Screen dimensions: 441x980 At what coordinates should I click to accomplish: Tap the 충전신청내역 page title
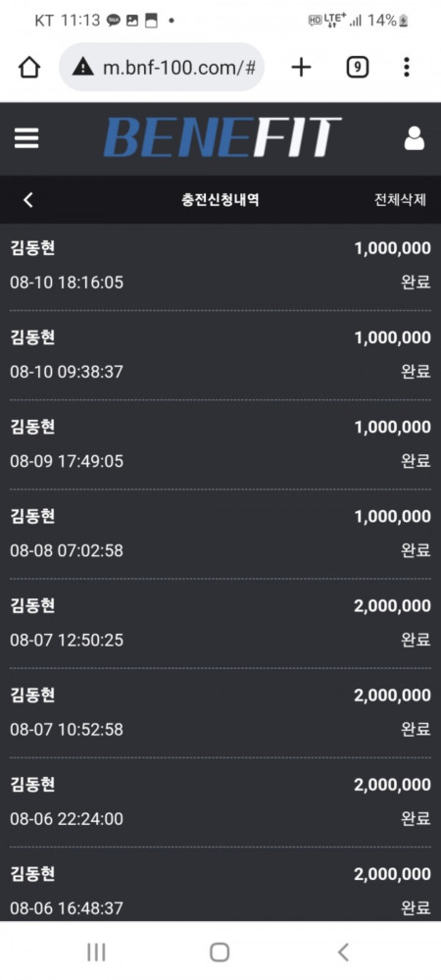pyautogui.click(x=220, y=200)
